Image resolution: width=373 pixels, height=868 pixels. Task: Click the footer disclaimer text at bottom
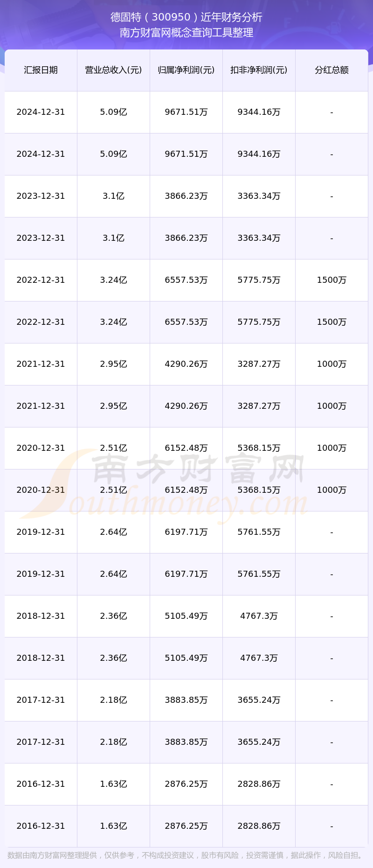186,855
